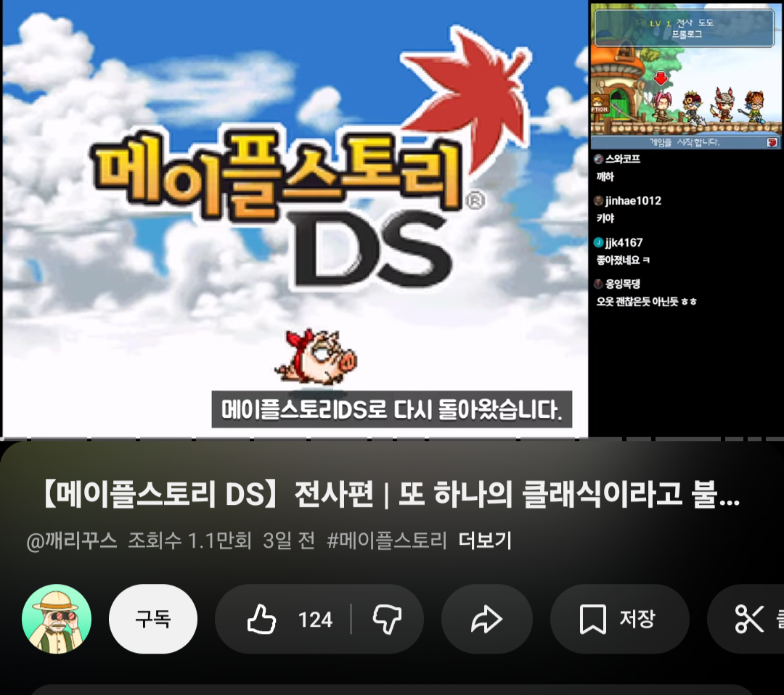Subscribe with the 구독 button

pyautogui.click(x=153, y=619)
